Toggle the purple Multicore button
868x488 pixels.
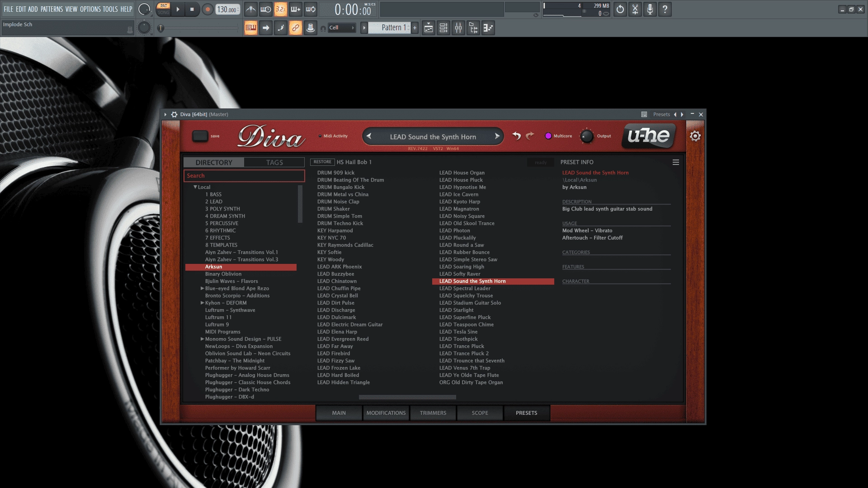click(548, 136)
